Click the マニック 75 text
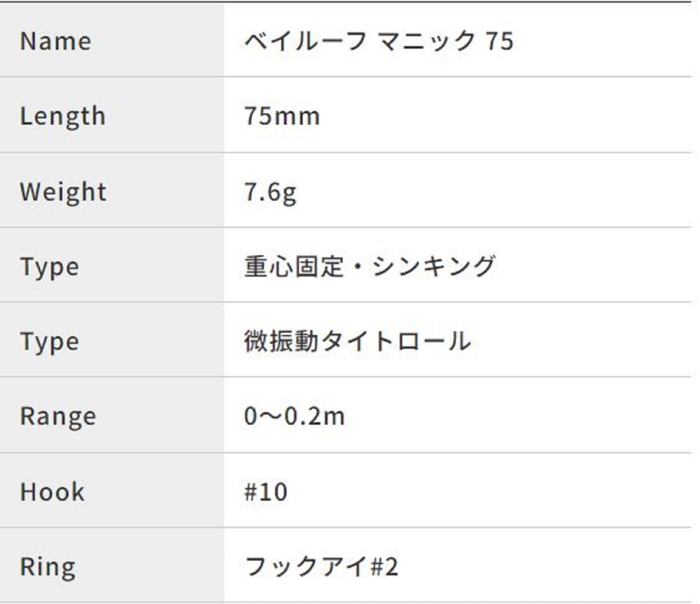The width and height of the screenshot is (700, 604). [446, 41]
